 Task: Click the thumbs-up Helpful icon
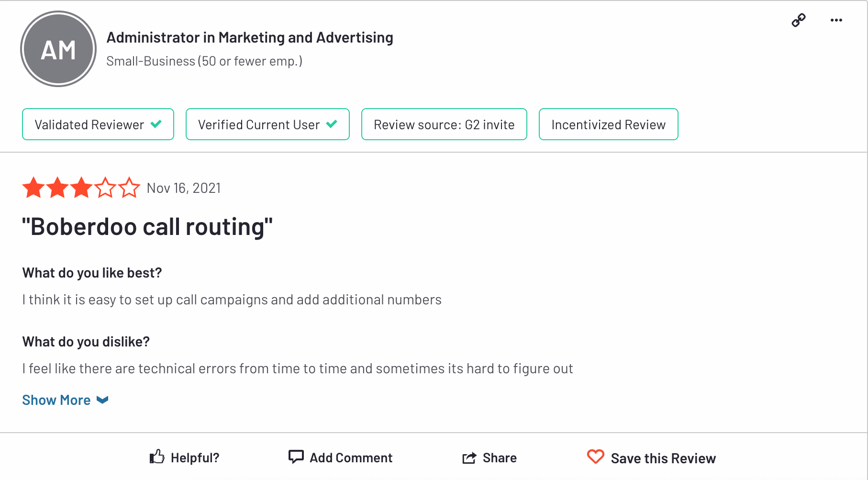pos(157,457)
